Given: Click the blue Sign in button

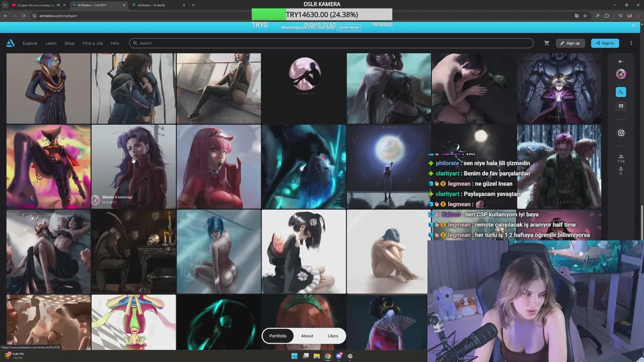Looking at the screenshot, I should (605, 43).
